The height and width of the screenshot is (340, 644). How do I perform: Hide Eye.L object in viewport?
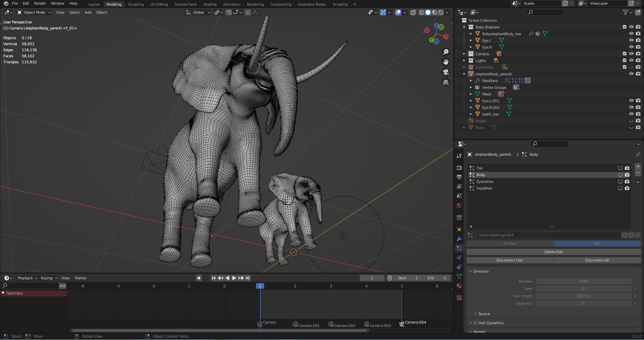631,40
